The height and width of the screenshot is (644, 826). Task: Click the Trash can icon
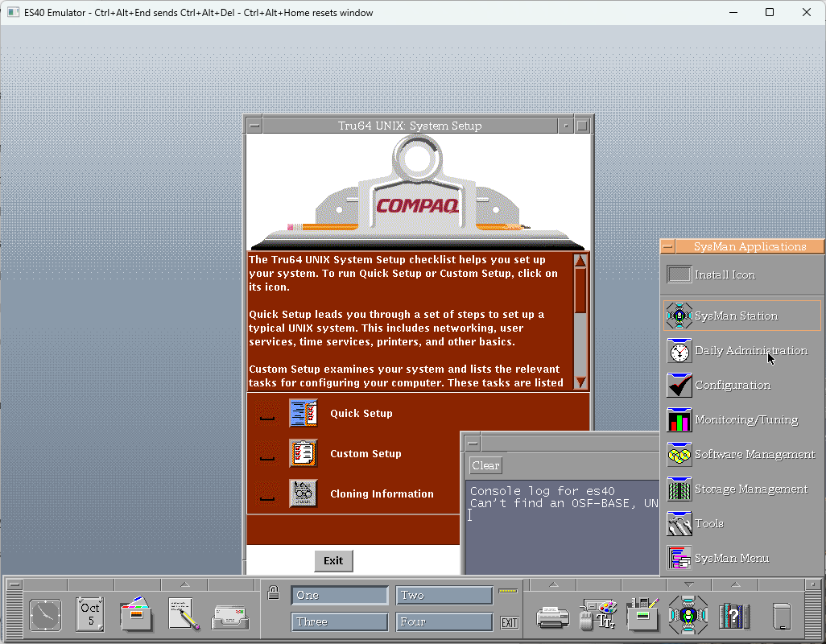pos(782,616)
